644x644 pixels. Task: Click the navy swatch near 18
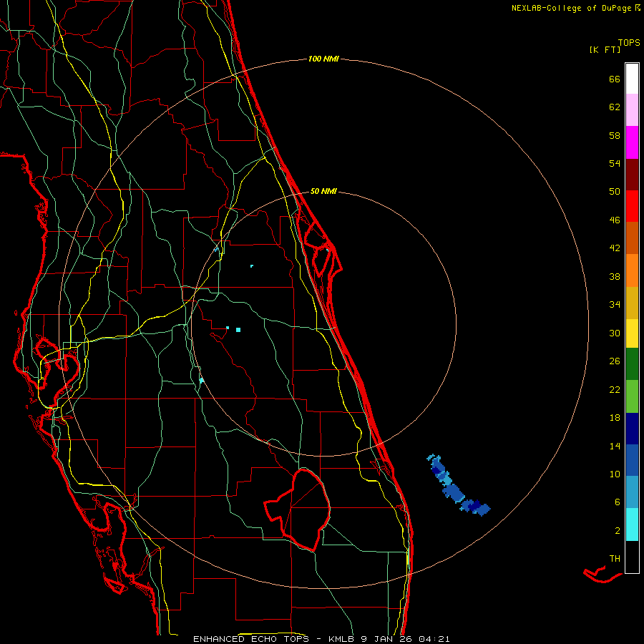[x=632, y=429]
